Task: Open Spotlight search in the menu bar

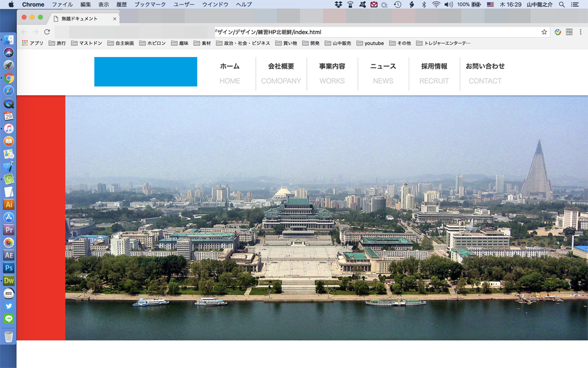Action: [x=562, y=4]
